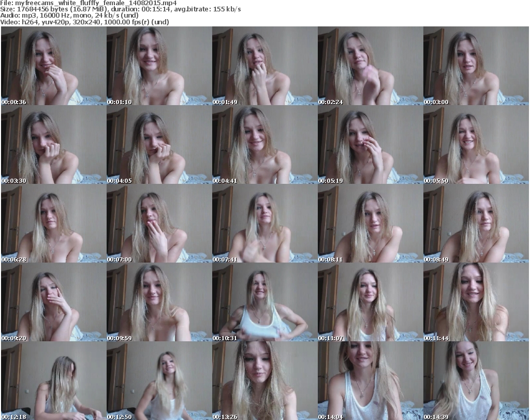Open the thumbnail at 00:03:00
Image resolution: width=530 pixels, height=420 pixels.
click(476, 66)
